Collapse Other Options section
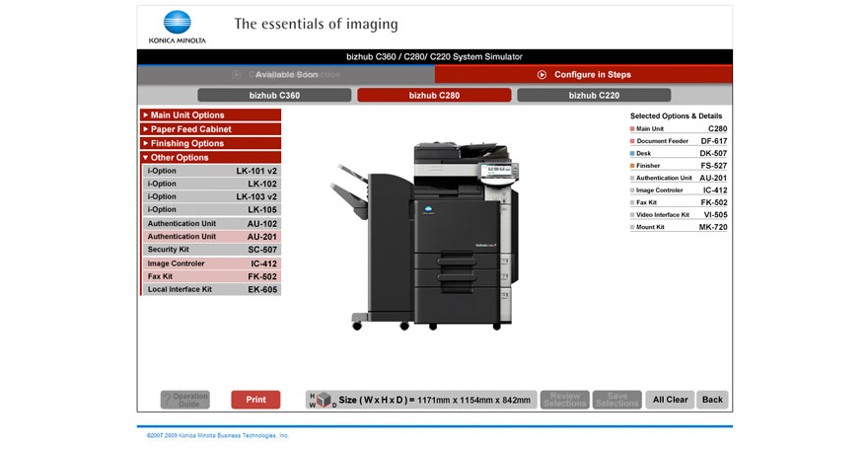Viewport: 868px width, 451px height. click(211, 157)
